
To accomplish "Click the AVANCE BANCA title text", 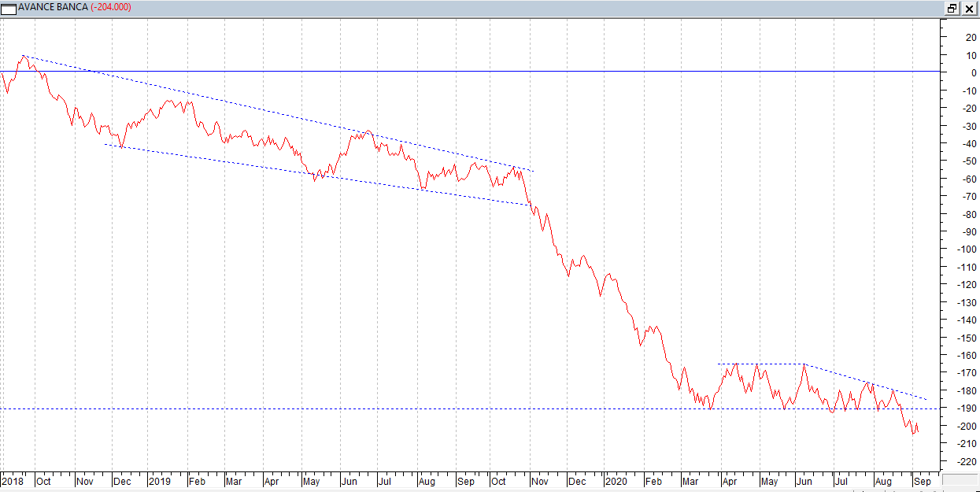I will click(x=53, y=8).
